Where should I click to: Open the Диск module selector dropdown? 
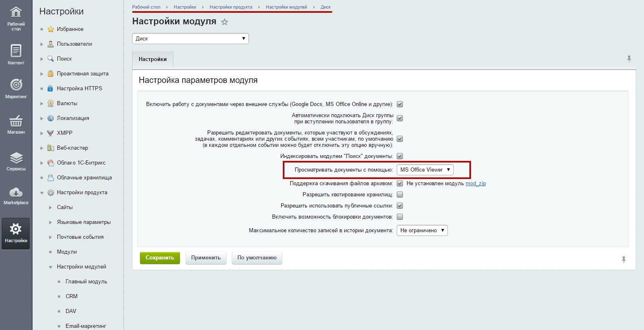[190, 38]
